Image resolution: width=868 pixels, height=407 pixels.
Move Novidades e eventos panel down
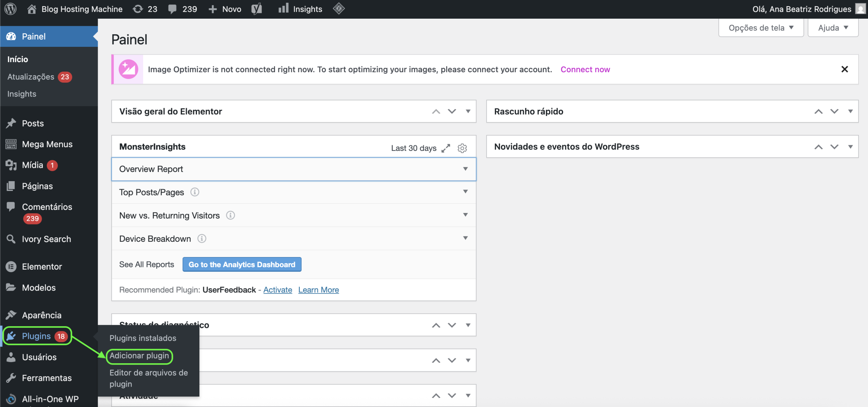(834, 147)
